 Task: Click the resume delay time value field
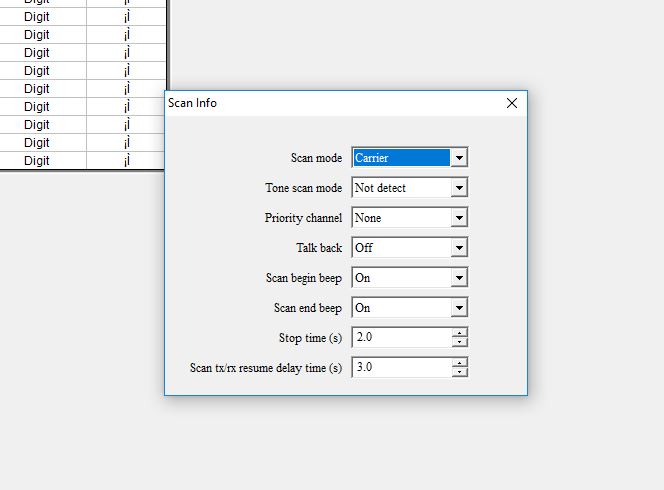(402, 367)
